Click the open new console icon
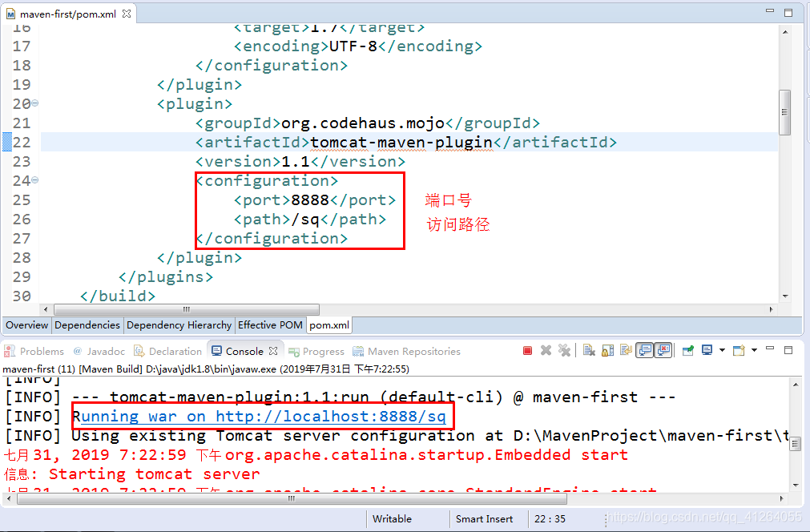The width and height of the screenshot is (810, 532). point(739,350)
